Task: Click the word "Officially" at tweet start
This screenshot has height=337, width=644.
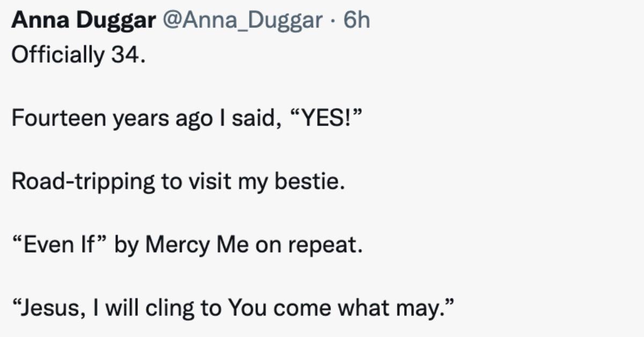Action: tap(58, 55)
